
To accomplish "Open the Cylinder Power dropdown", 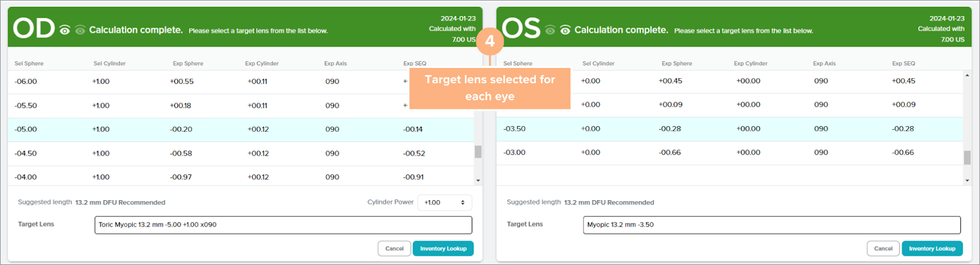I will tap(444, 203).
